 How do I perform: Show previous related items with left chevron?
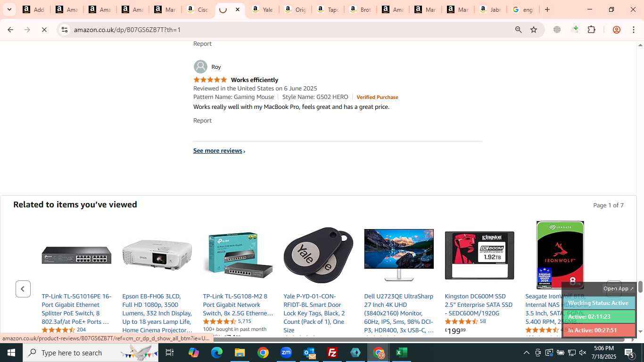[23, 289]
